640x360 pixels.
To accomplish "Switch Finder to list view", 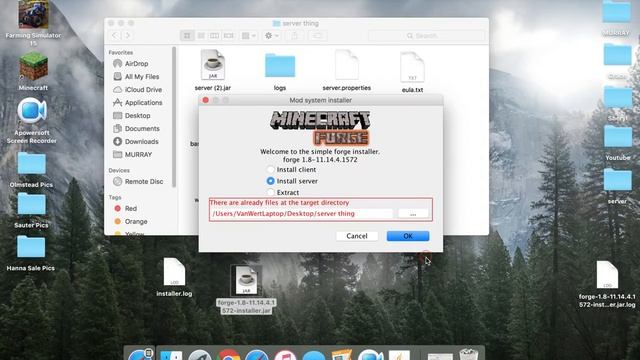I will click(201, 36).
